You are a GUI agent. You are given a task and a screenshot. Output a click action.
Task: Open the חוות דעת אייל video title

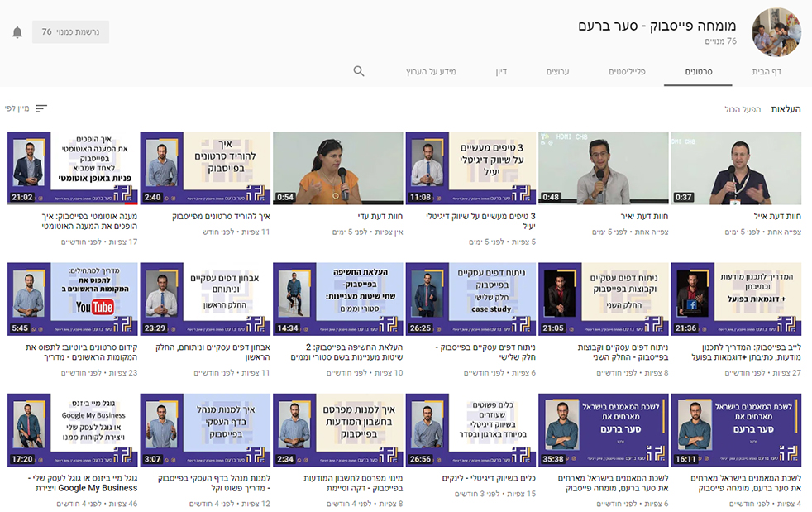(776, 217)
